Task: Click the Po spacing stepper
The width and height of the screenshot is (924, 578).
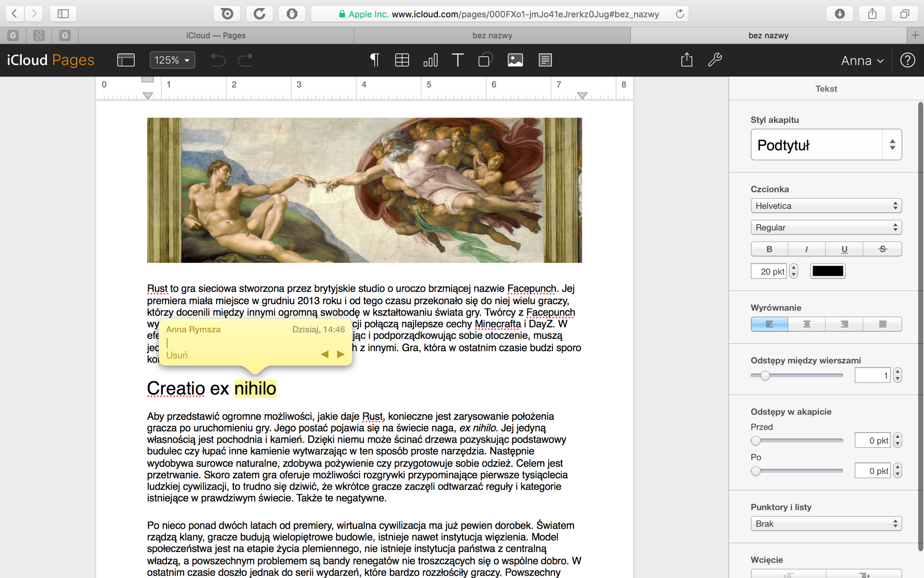Action: coord(898,470)
